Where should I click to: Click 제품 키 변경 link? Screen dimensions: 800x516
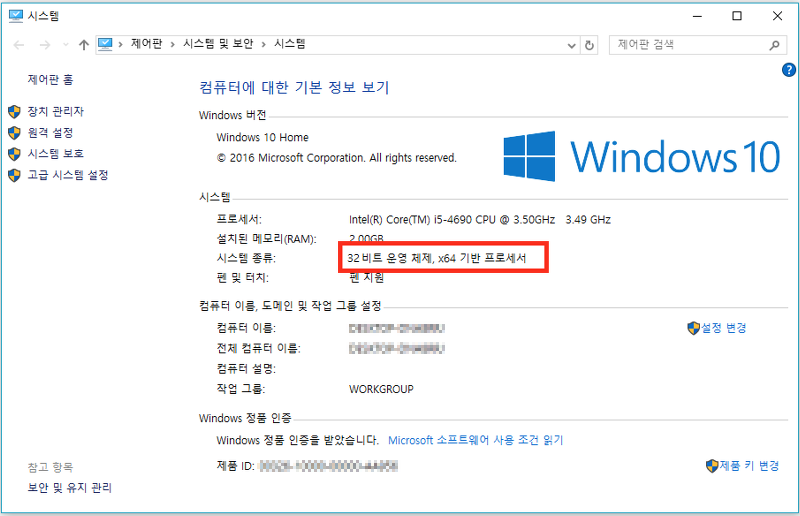[749, 465]
